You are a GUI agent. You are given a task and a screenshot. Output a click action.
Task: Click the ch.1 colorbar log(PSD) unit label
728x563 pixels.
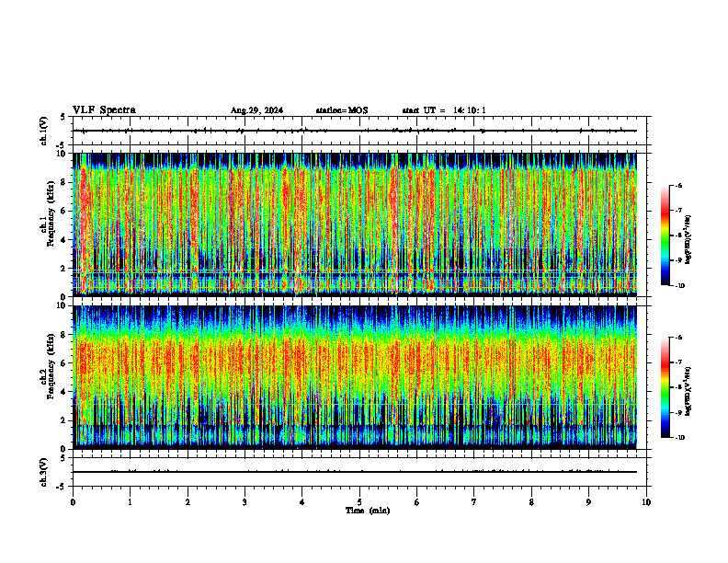coord(688,240)
